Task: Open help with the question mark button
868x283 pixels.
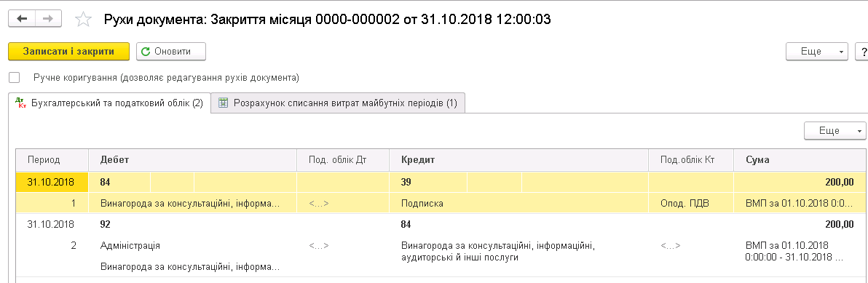Action: click(862, 52)
